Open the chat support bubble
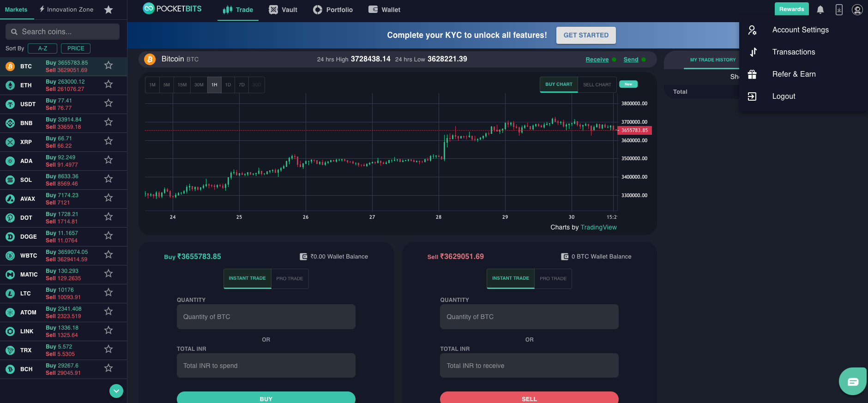 click(x=853, y=381)
